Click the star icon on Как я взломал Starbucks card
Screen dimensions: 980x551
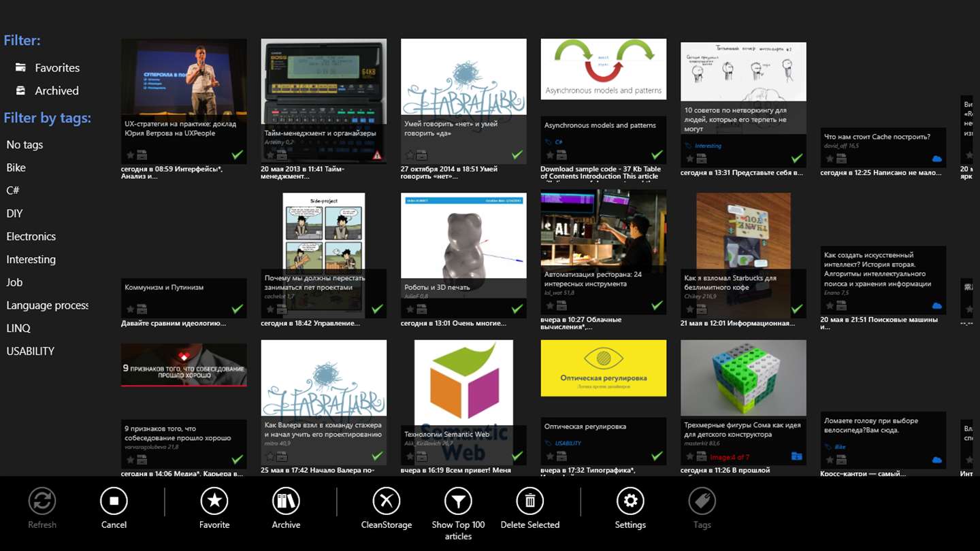(689, 309)
